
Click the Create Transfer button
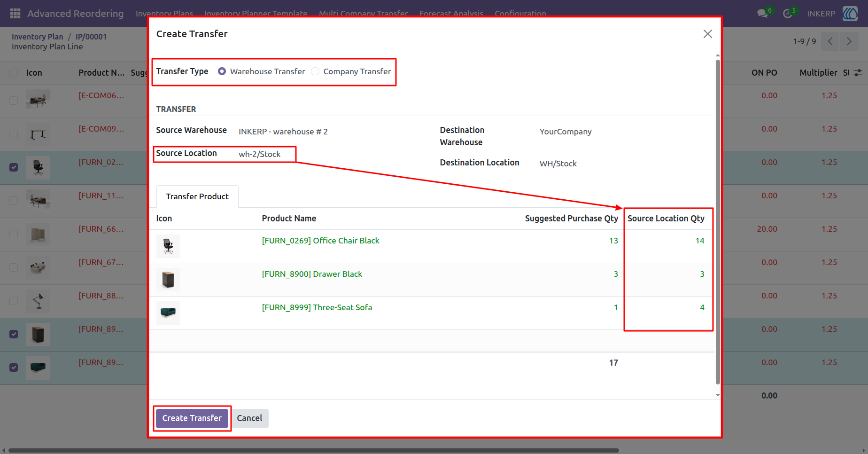tap(192, 418)
